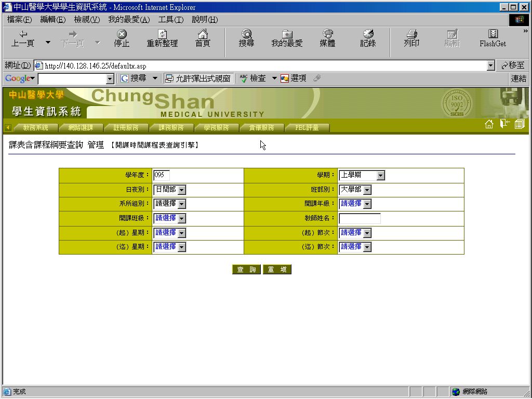Open the Home (首頁) toolbar icon
The height and width of the screenshot is (399, 532).
(203, 38)
